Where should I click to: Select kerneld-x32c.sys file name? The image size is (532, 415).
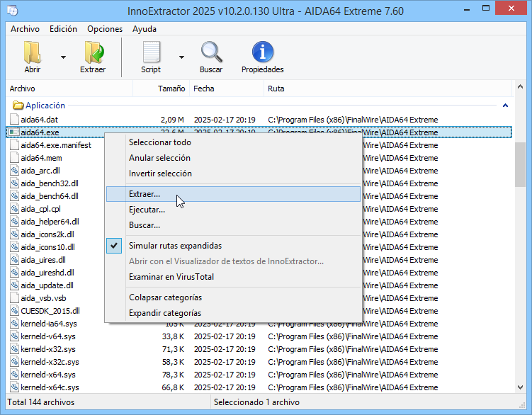pos(50,362)
